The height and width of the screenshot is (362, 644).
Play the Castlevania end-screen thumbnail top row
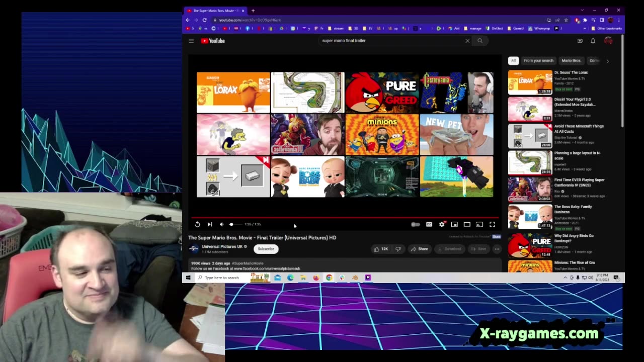pos(456,92)
